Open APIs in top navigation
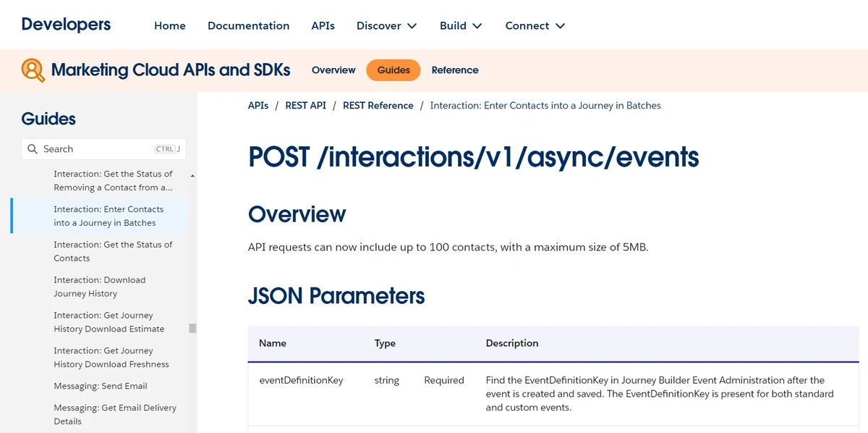 pos(323,25)
